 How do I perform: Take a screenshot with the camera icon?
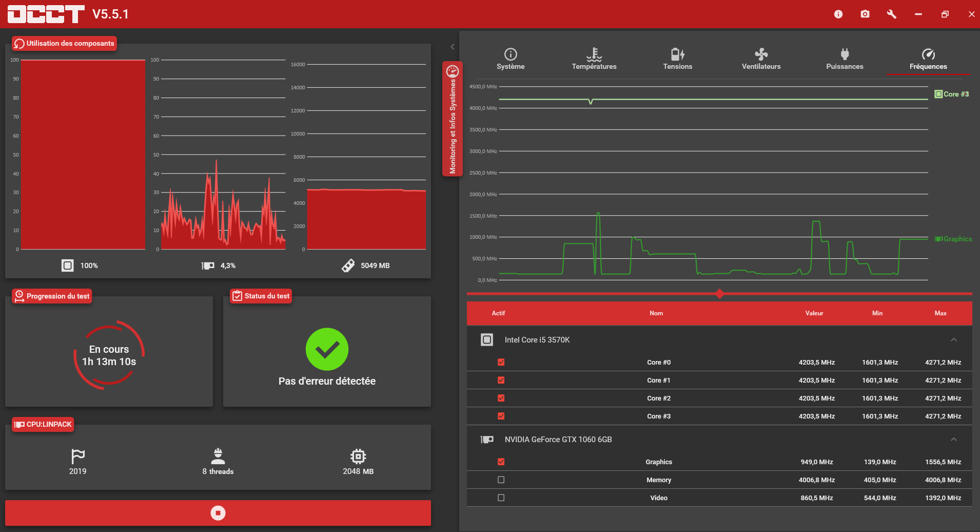pyautogui.click(x=865, y=14)
